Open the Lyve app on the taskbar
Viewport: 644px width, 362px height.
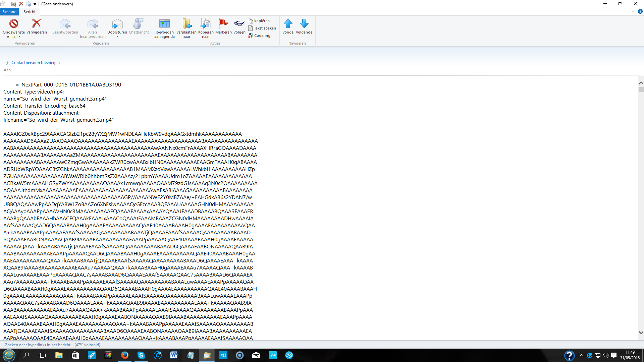(273, 355)
